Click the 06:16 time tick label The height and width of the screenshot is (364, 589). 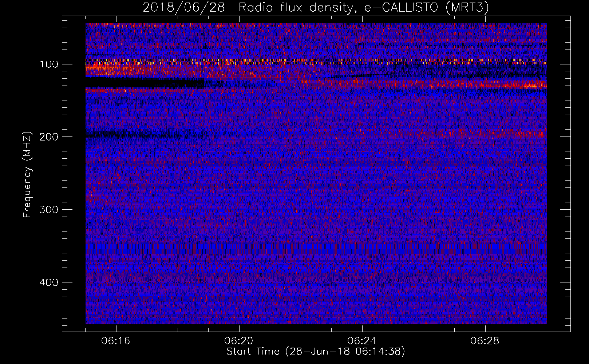coord(116,341)
